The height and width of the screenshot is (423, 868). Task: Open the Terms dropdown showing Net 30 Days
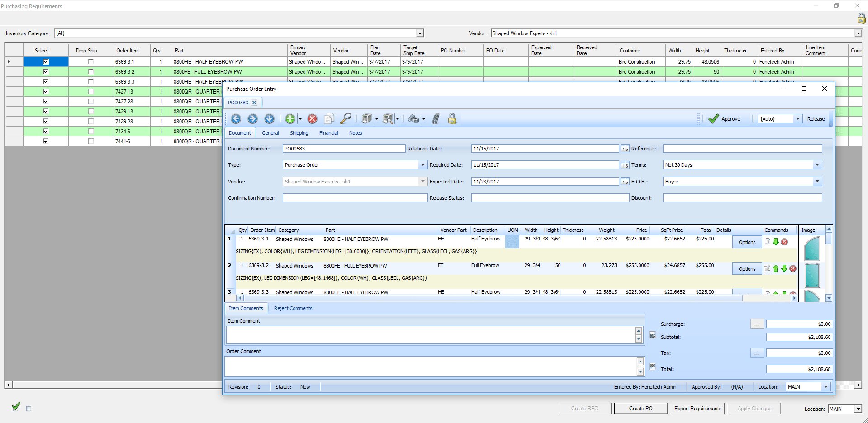pyautogui.click(x=817, y=165)
